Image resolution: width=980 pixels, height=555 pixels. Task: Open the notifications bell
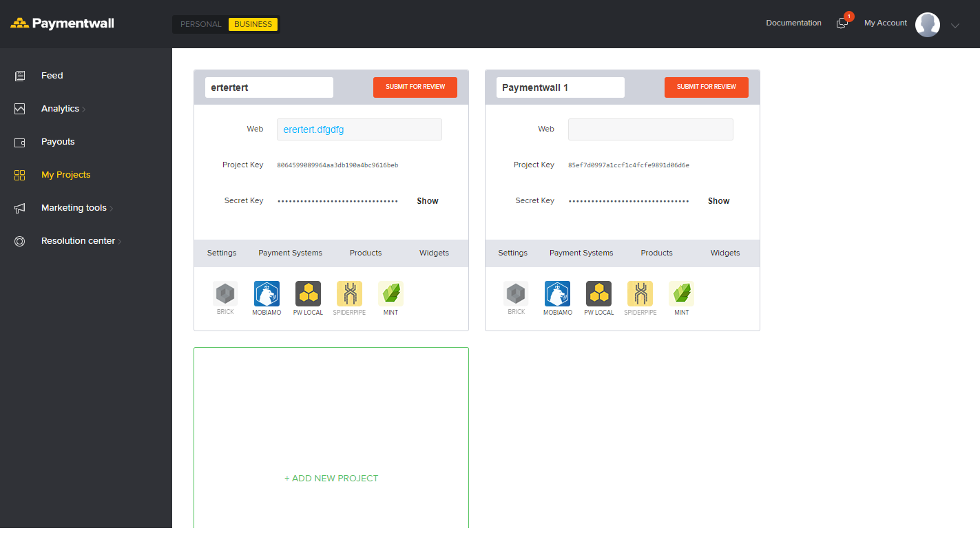tap(842, 23)
